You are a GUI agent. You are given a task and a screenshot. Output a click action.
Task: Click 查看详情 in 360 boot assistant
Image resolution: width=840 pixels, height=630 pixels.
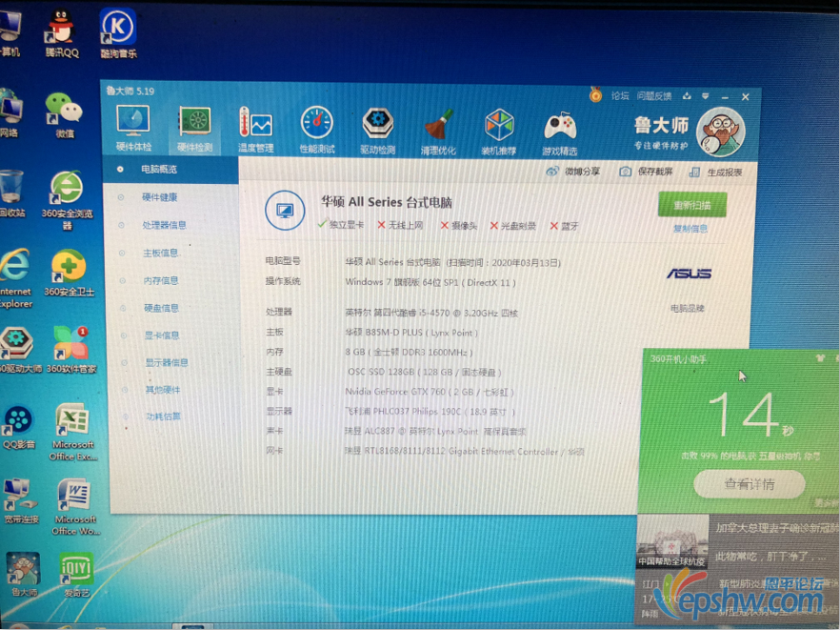point(750,485)
